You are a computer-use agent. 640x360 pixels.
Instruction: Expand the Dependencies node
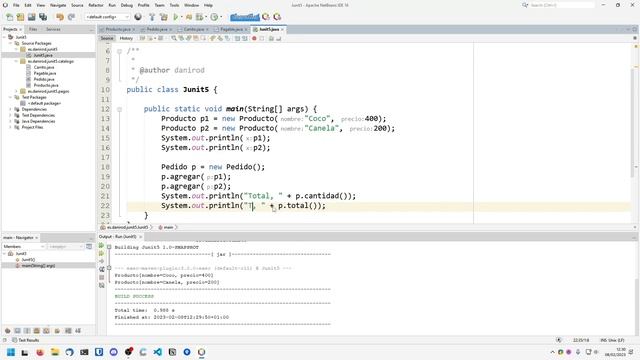(x=11, y=109)
